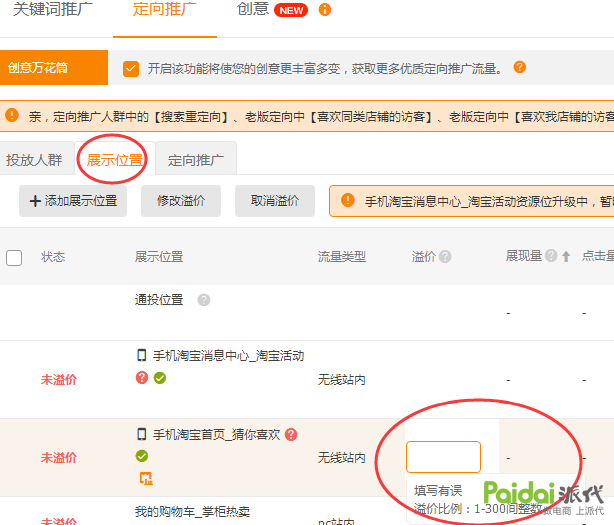
Task: Open help icon after 定向推广流量 text
Action: tap(520, 67)
